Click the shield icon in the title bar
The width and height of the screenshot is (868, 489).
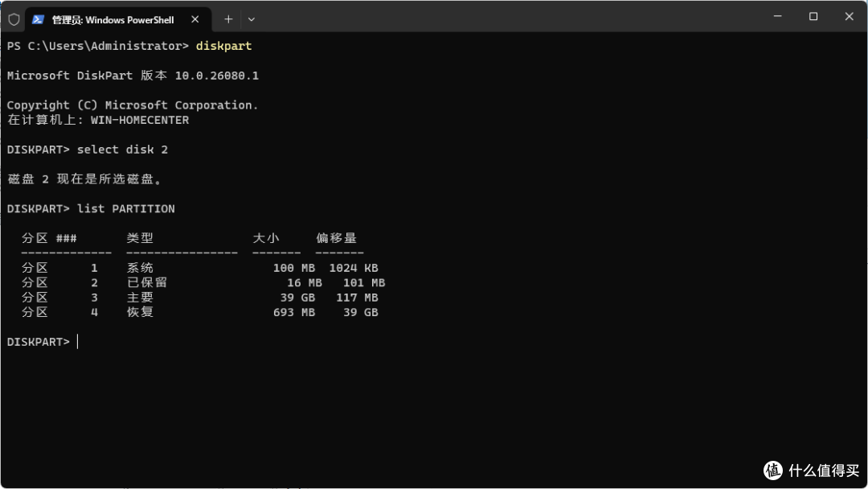click(x=14, y=19)
